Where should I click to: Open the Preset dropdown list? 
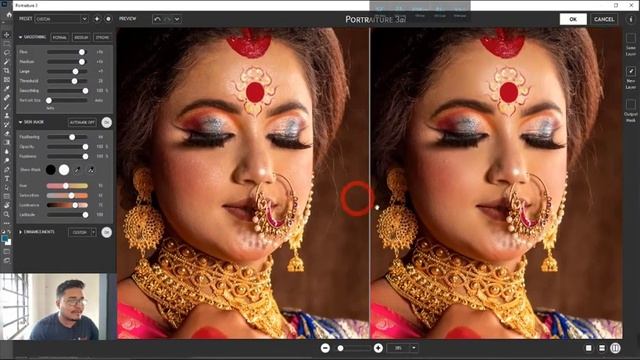(x=61, y=19)
